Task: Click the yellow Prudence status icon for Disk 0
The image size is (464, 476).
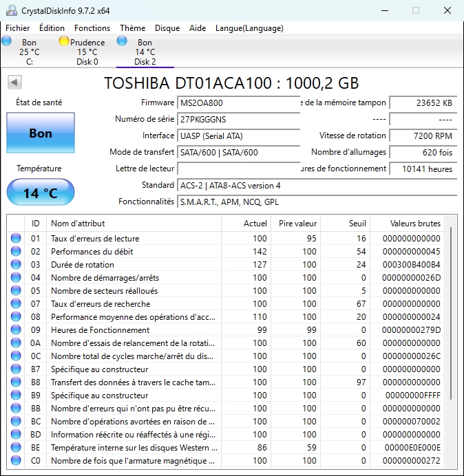Action: pos(64,41)
